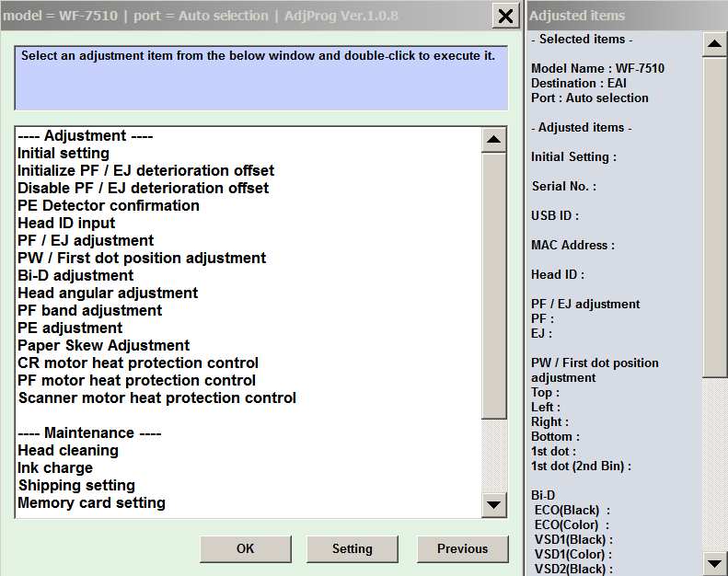Click MAC Address entry in Adjusted items
Screen dimensions: 728x576
[572, 245]
